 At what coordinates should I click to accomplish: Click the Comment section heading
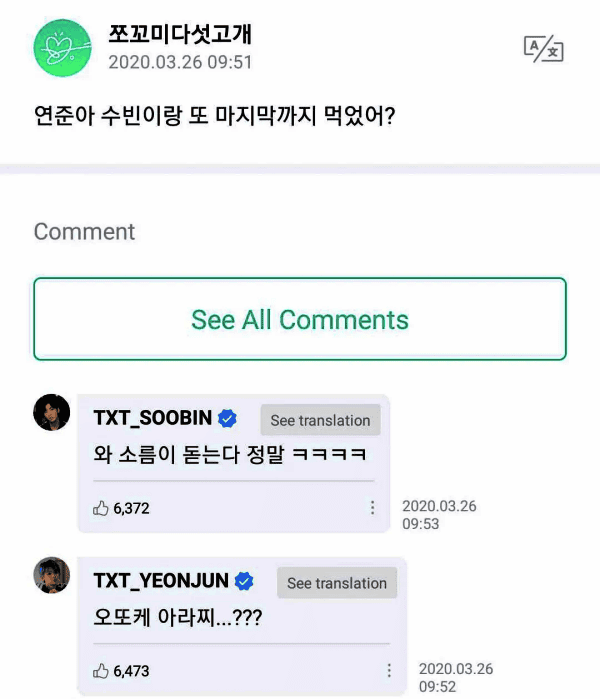84,232
